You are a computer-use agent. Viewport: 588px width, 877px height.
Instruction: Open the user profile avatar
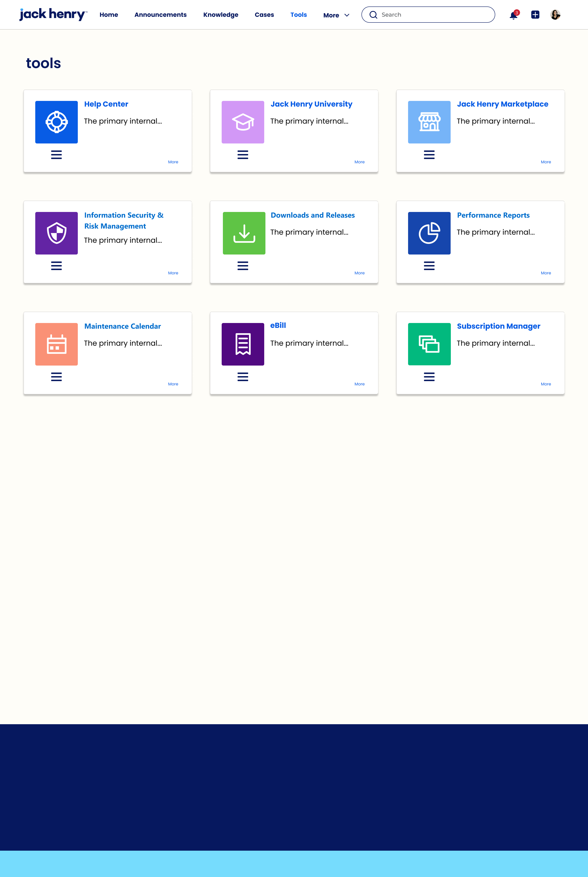pos(555,15)
